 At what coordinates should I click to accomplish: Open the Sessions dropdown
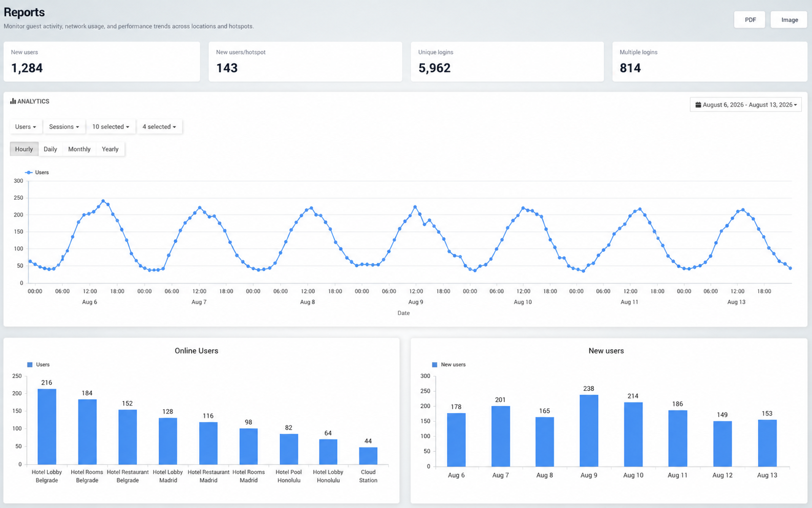point(64,126)
